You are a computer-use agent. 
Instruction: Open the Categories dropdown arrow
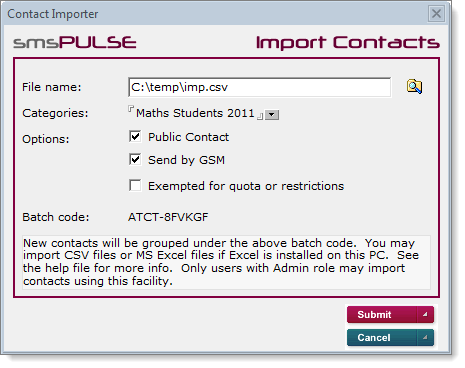(272, 115)
